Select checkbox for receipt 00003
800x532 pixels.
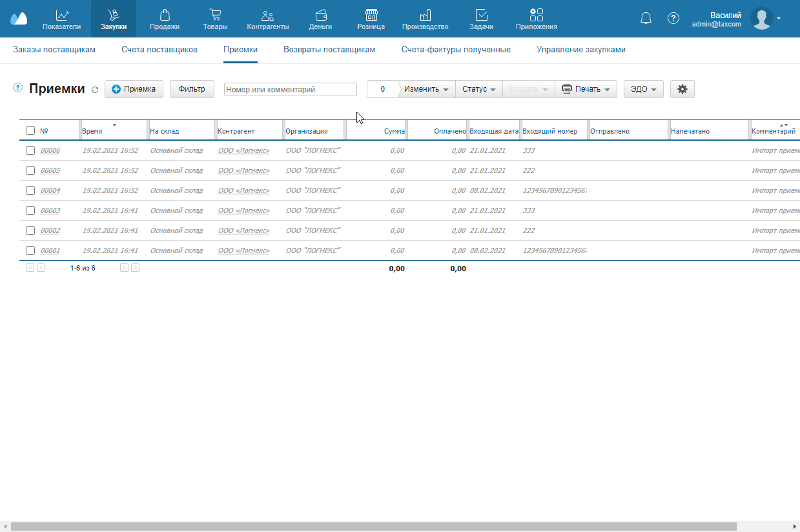click(x=30, y=210)
